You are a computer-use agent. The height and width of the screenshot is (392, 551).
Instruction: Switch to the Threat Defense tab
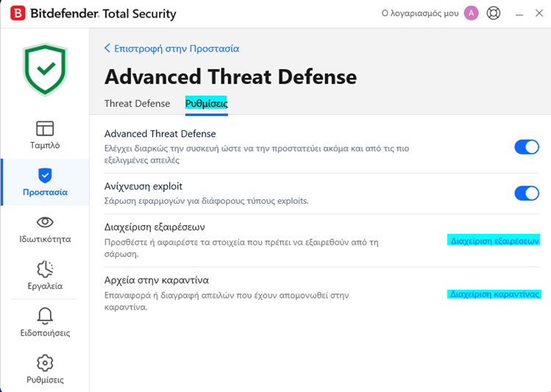click(x=137, y=104)
